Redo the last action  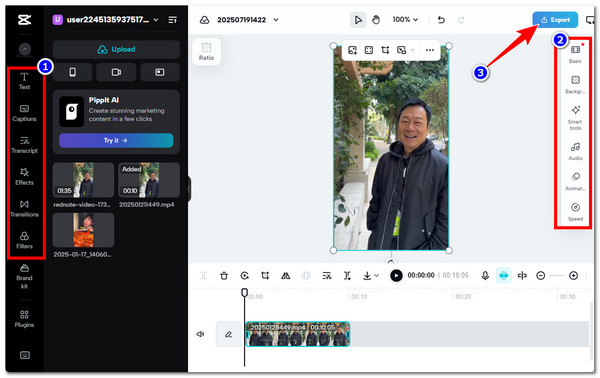click(x=461, y=20)
